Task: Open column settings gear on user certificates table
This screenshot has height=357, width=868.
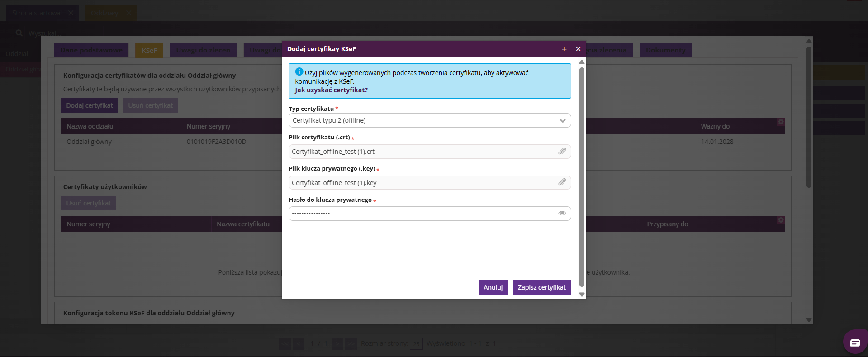Action: pos(780,220)
